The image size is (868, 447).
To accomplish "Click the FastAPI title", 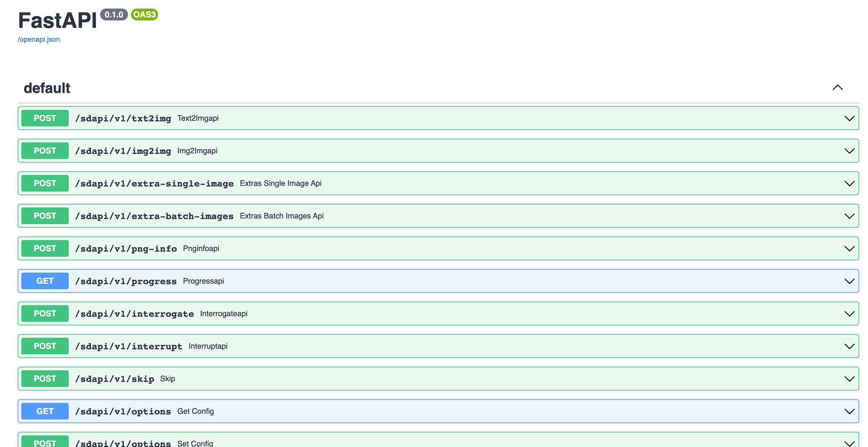I will [57, 20].
